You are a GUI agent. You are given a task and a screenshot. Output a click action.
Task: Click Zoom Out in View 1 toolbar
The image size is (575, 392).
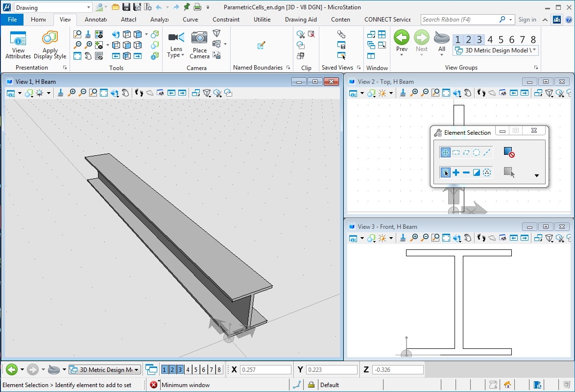82,93
